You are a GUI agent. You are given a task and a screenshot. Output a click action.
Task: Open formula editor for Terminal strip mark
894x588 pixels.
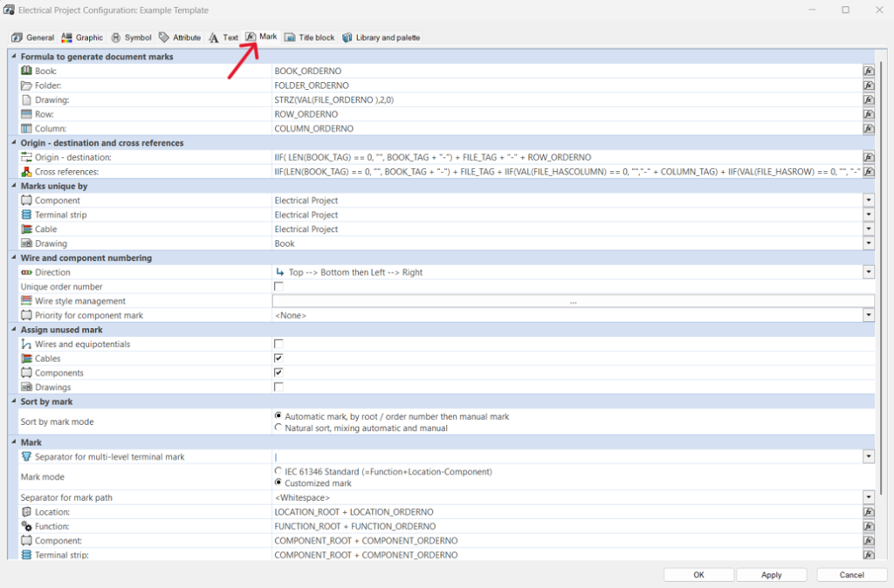click(869, 555)
